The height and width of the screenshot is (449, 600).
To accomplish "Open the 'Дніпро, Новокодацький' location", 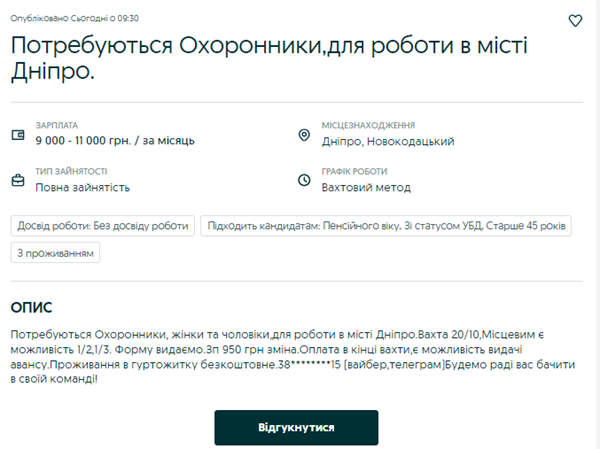I will pos(388,141).
